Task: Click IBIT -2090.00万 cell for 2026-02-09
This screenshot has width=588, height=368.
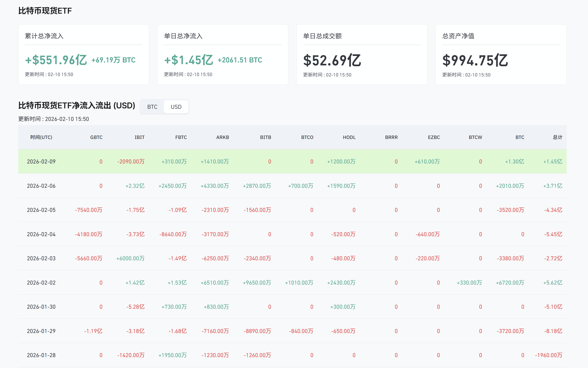Action: click(x=131, y=162)
